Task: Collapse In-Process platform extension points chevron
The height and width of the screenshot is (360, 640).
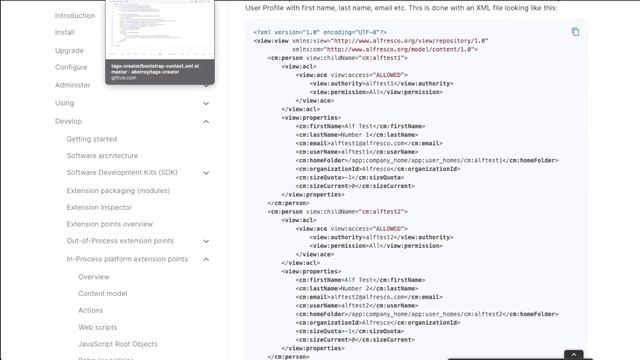Action: 206,259
